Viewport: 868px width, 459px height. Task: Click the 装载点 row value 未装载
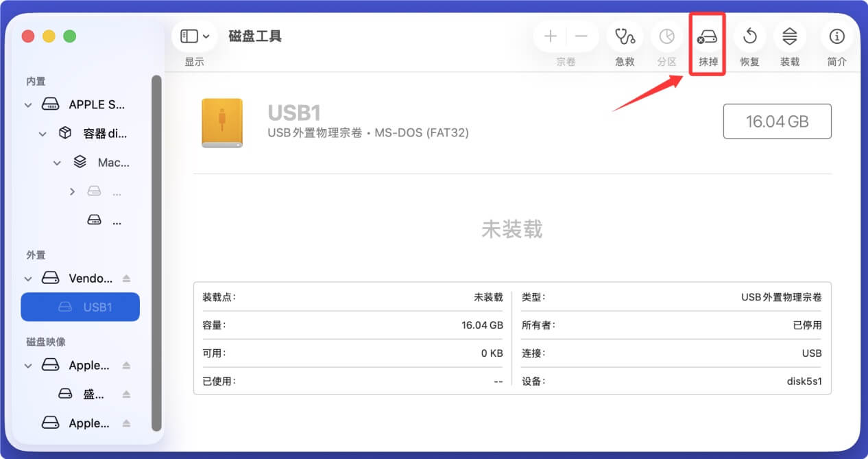pyautogui.click(x=487, y=297)
